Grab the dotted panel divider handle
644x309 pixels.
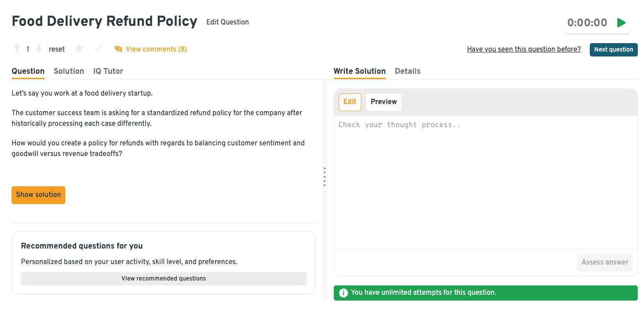(324, 177)
